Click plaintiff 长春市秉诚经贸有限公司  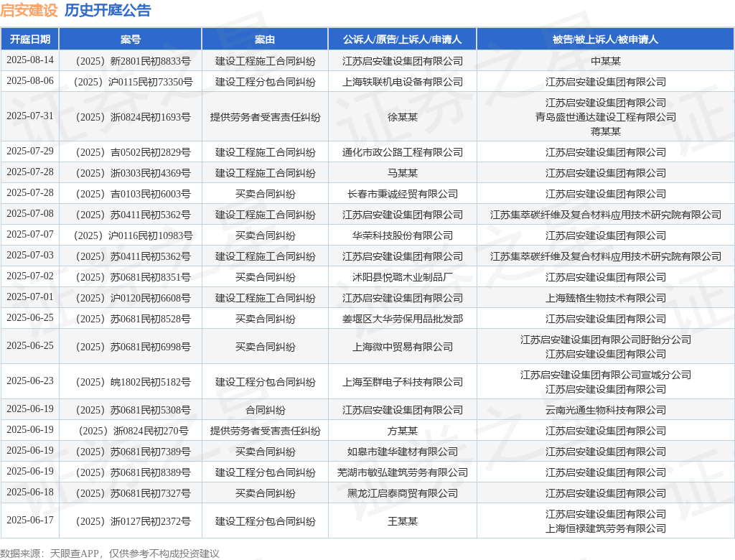tap(403, 194)
